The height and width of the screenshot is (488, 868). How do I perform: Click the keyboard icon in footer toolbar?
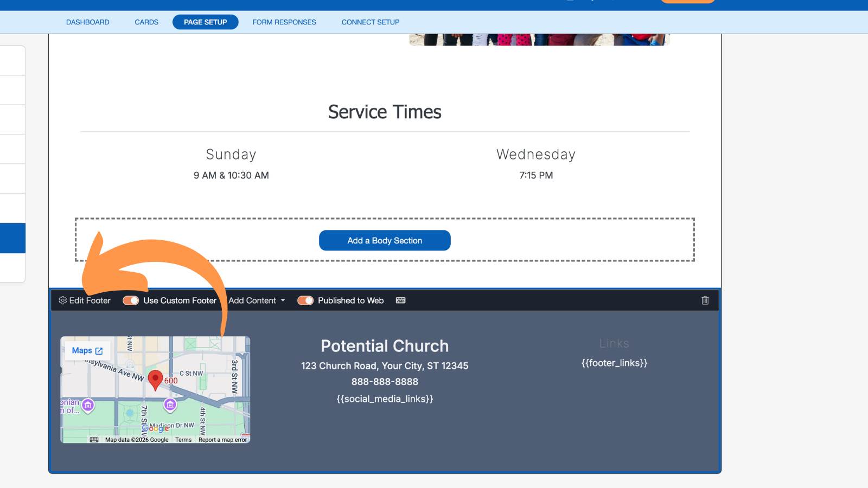401,300
